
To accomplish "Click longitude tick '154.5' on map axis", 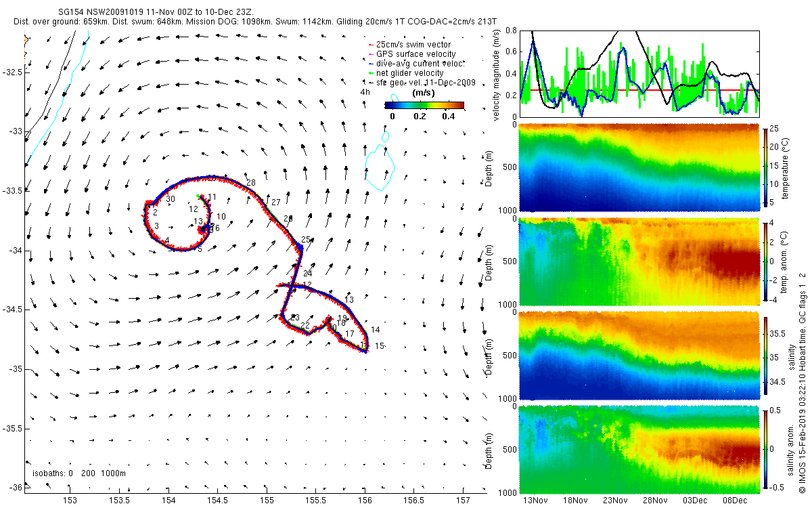I will 218,500.
